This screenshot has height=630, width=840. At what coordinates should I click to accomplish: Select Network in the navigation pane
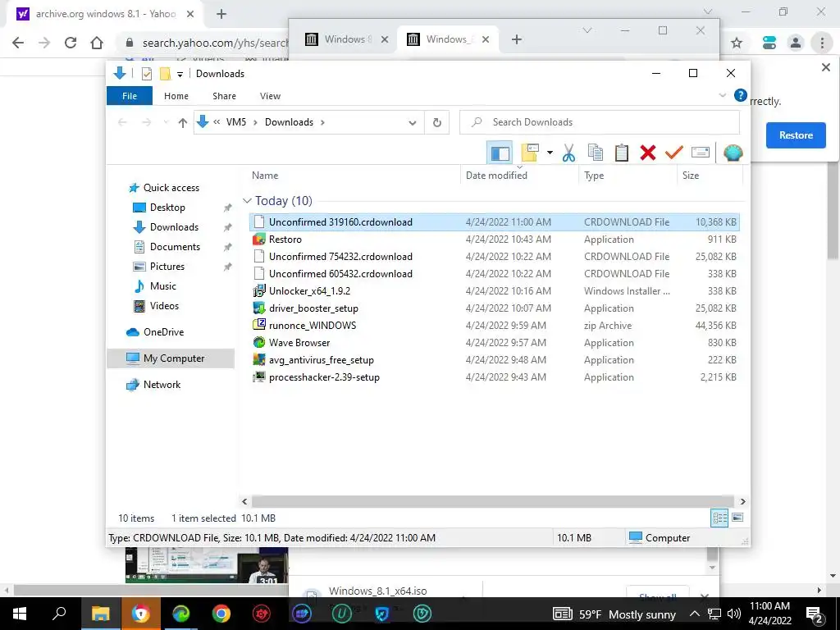point(162,385)
